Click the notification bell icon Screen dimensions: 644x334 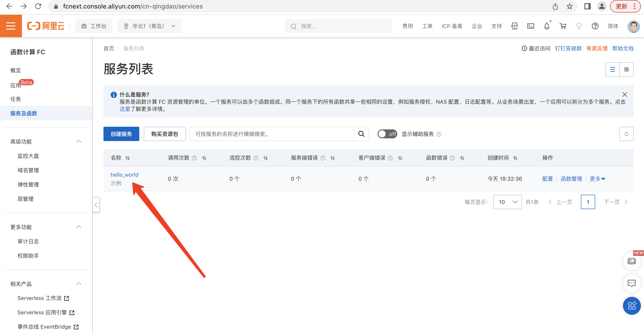tap(547, 26)
